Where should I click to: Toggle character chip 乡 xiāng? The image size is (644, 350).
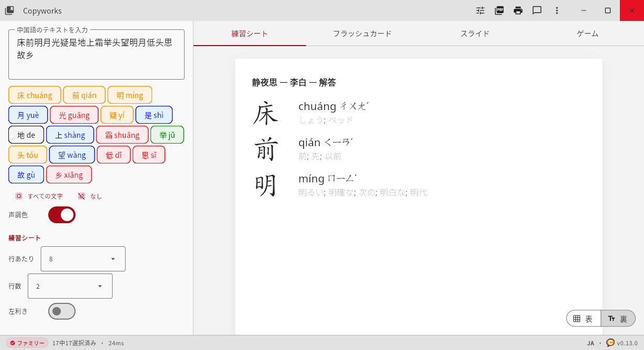point(69,174)
